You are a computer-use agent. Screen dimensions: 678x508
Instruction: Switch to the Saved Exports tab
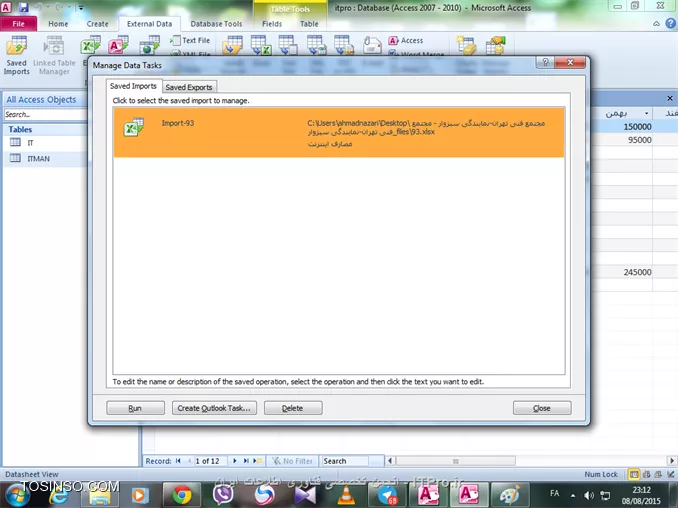point(189,87)
